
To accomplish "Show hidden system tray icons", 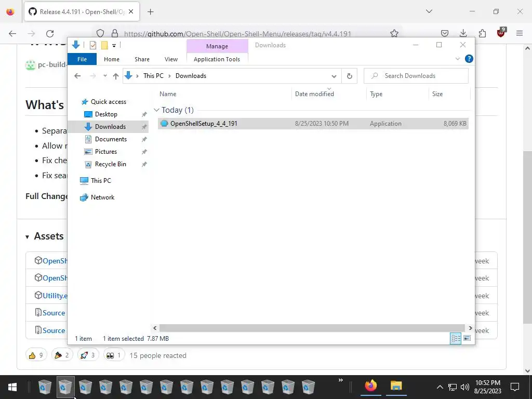I will pyautogui.click(x=440, y=387).
